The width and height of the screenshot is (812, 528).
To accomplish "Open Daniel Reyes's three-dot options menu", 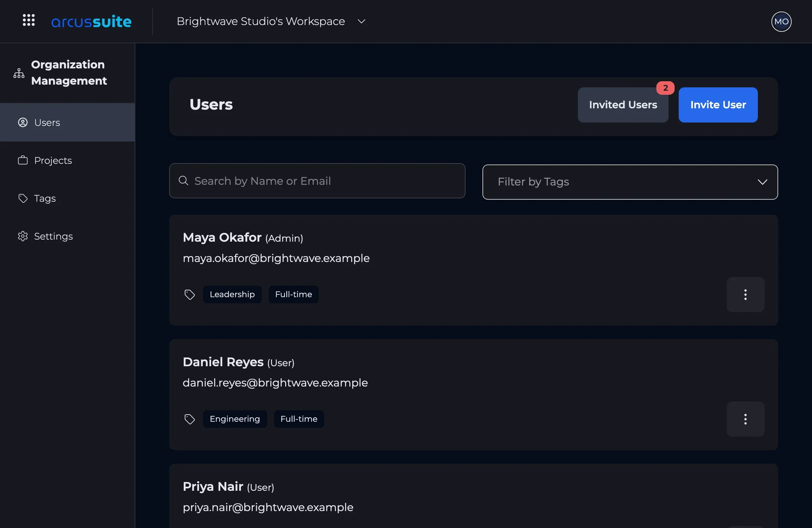I will point(745,419).
